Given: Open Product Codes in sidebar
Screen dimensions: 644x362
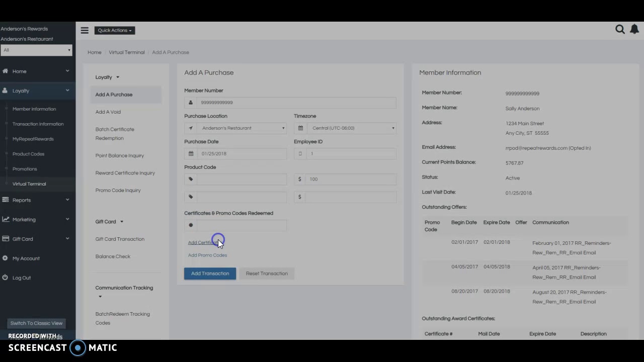Looking at the screenshot, I should pyautogui.click(x=28, y=154).
